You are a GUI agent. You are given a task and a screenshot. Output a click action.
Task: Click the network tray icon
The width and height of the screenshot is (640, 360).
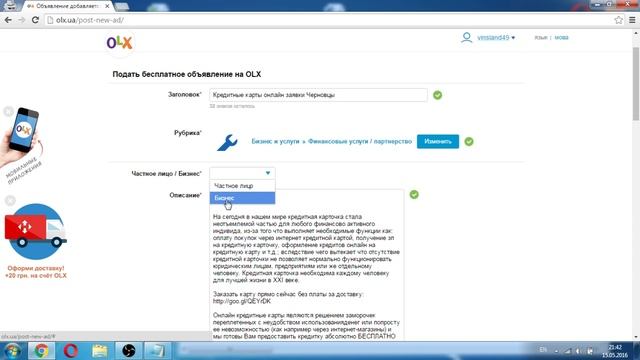(568, 351)
